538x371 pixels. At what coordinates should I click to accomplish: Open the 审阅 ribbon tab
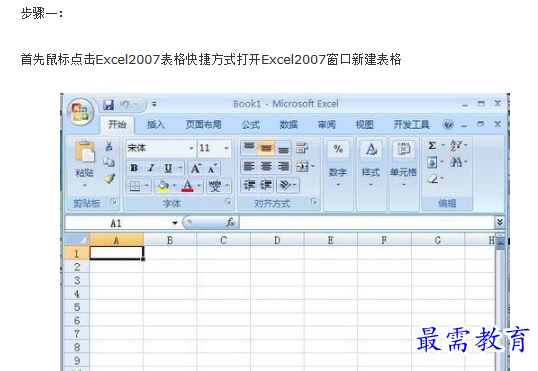[x=327, y=125]
